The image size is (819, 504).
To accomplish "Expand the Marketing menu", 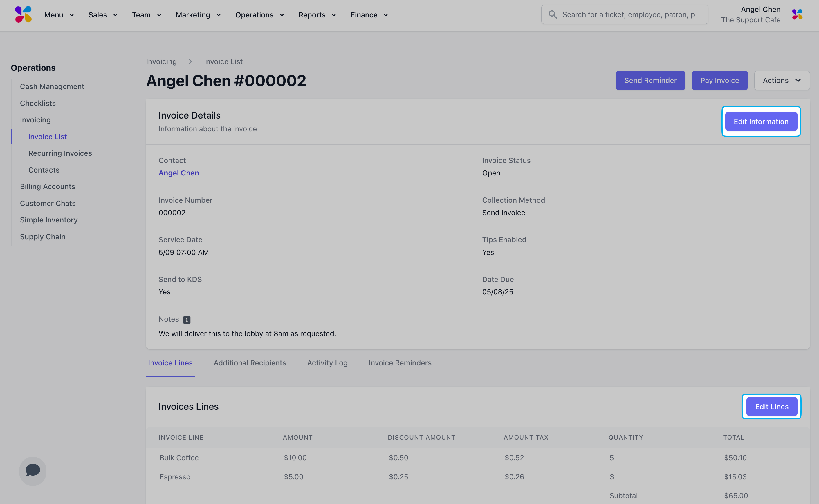I will (x=199, y=15).
